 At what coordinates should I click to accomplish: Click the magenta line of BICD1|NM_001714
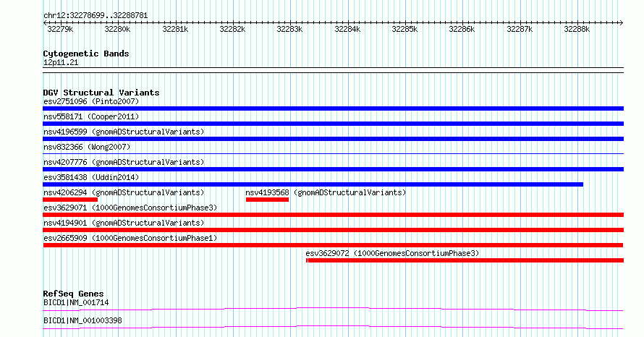pyautogui.click(x=333, y=309)
